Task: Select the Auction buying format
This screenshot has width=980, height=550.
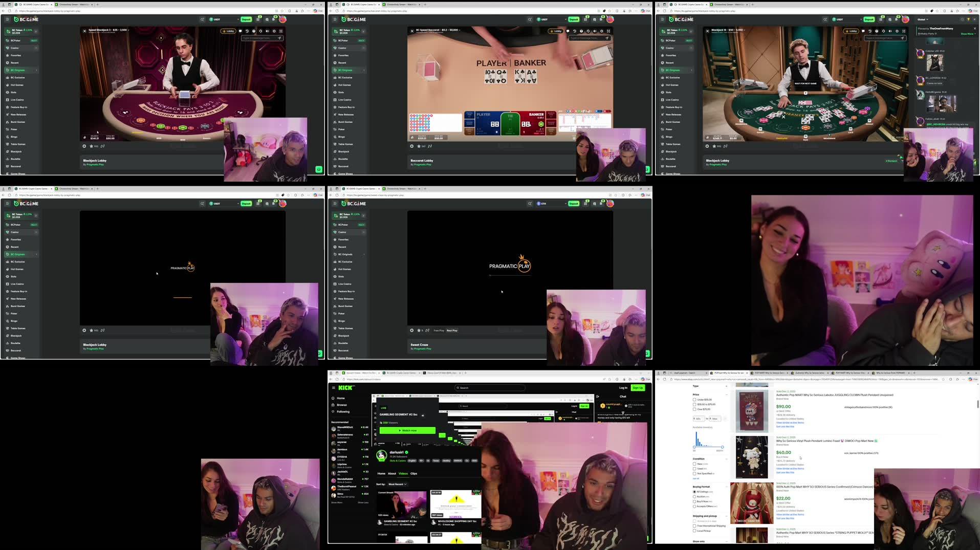Action: [694, 496]
